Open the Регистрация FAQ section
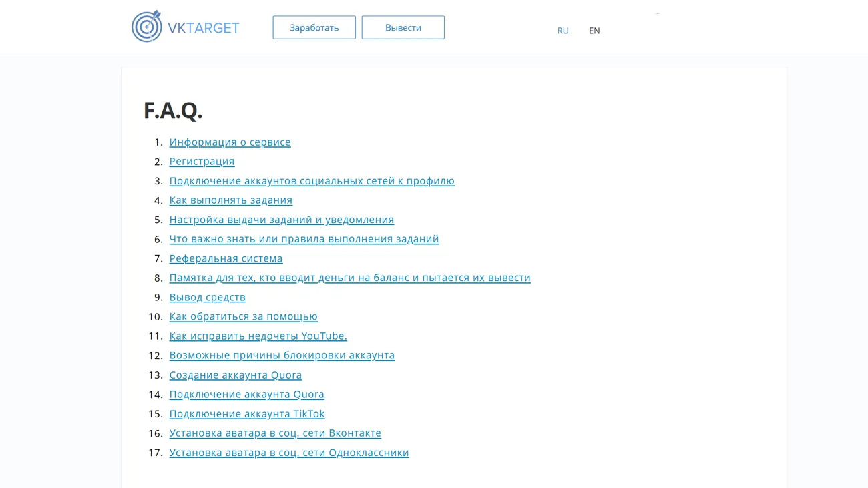 [202, 162]
